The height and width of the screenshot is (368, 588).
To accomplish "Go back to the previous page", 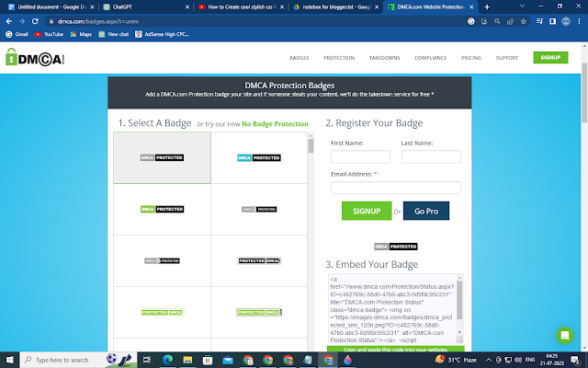I will (x=9, y=21).
